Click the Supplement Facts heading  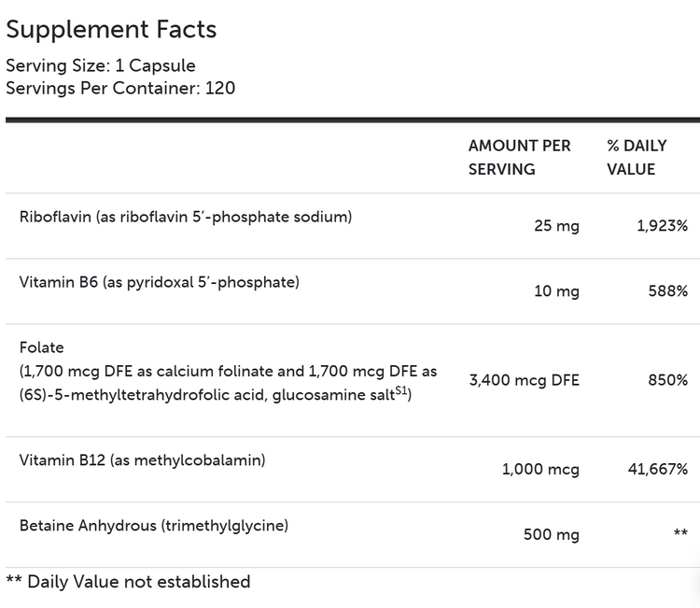[x=111, y=29]
